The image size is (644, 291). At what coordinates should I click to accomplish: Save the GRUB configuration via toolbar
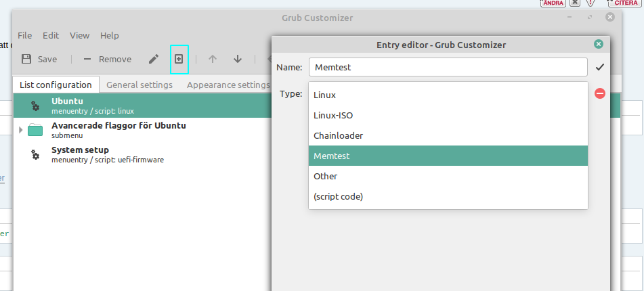(39, 59)
